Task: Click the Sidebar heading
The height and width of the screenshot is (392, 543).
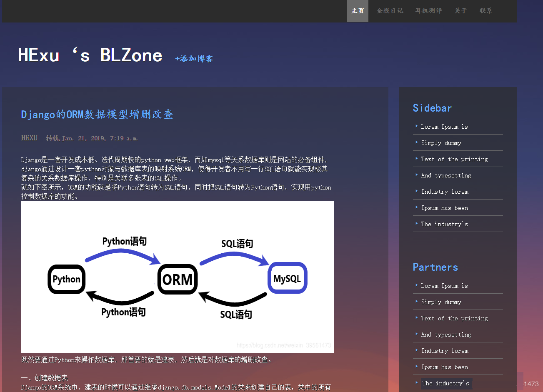Action: [x=432, y=108]
